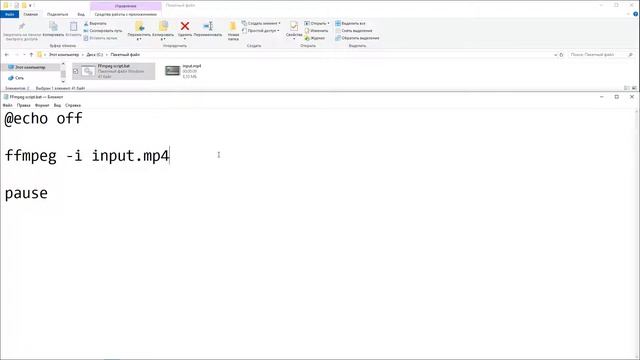Open Создать элемент (New item) dropdown
The height and width of the screenshot is (360, 640).
[x=261, y=24]
